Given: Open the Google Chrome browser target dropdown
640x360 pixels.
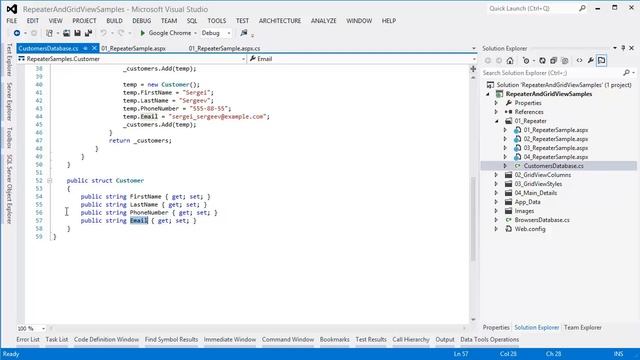Looking at the screenshot, I should [196, 33].
